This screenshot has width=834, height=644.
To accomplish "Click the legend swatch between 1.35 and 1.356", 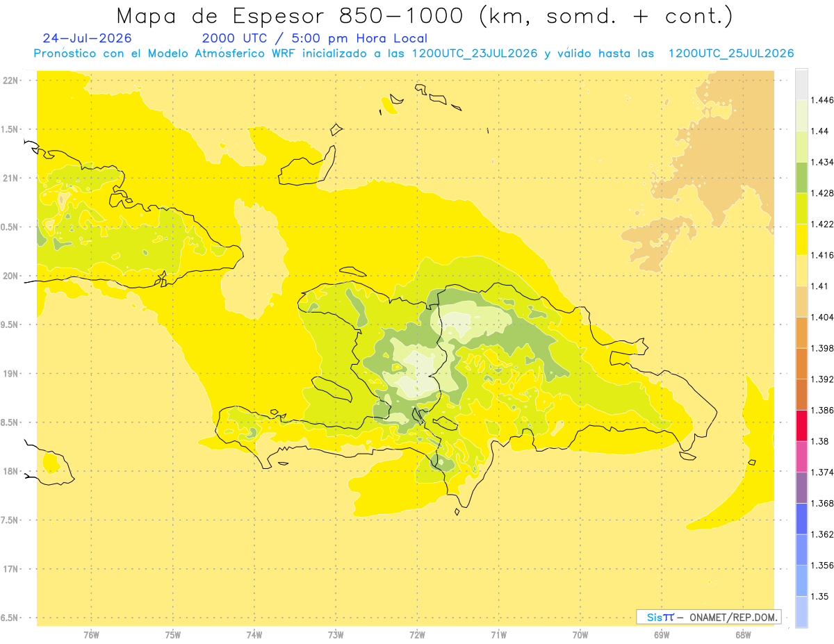I will (801, 580).
